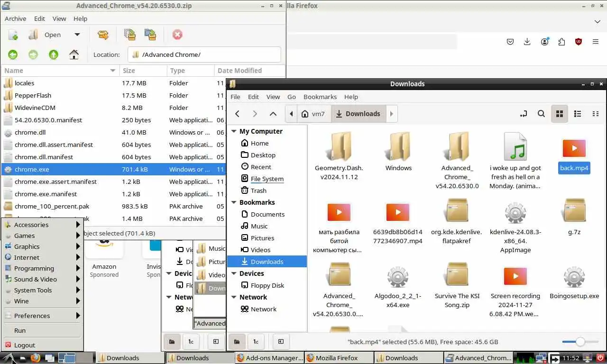The image size is (607, 364).
Task: Click the path bar right arrow after Downloads
Action: (391, 114)
